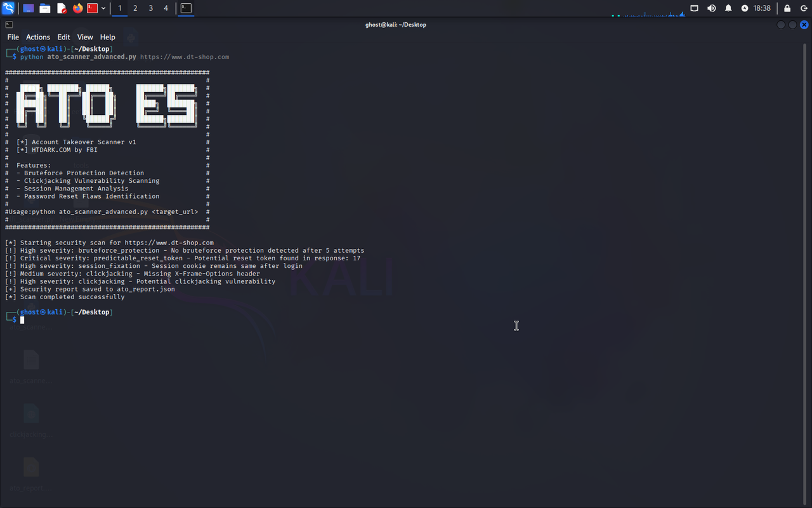Click the show desktop panel icon
812x508 pixels.
(29, 8)
